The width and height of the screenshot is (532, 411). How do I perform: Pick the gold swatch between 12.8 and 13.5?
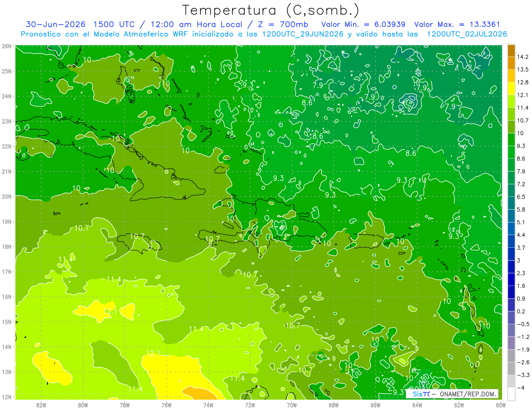click(x=511, y=76)
